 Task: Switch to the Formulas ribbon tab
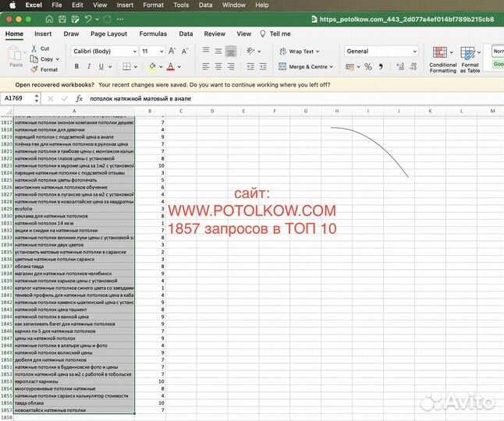click(152, 34)
